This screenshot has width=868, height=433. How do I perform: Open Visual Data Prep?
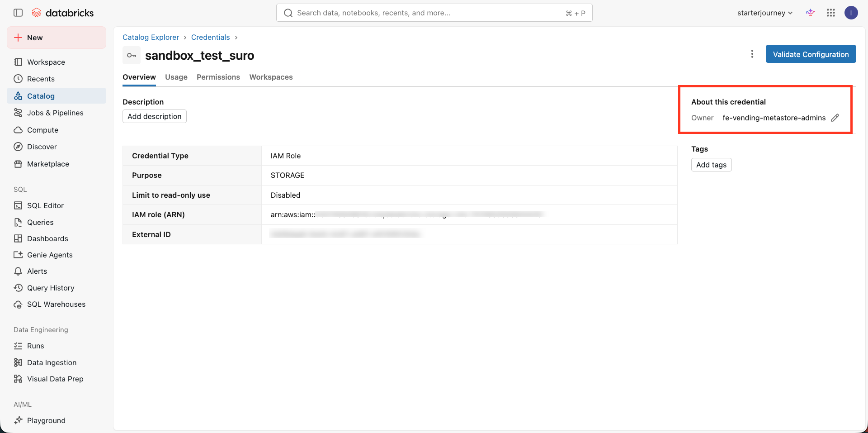click(x=57, y=379)
